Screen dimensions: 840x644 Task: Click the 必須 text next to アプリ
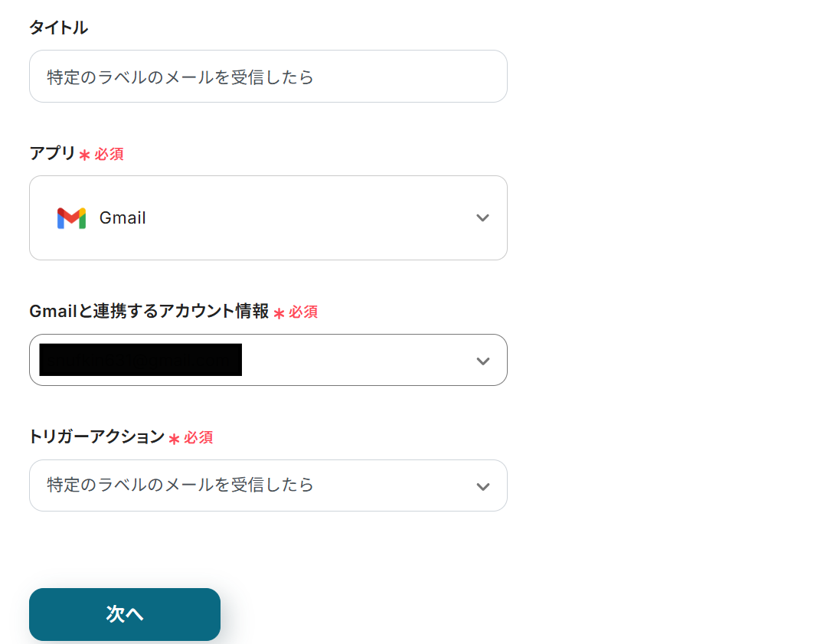pyautogui.click(x=109, y=155)
